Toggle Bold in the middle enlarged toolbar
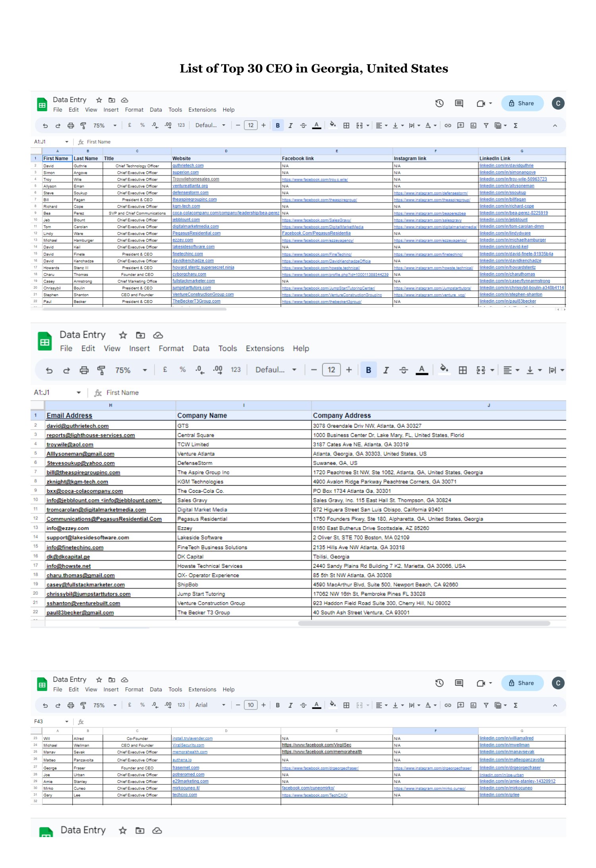 (x=368, y=370)
